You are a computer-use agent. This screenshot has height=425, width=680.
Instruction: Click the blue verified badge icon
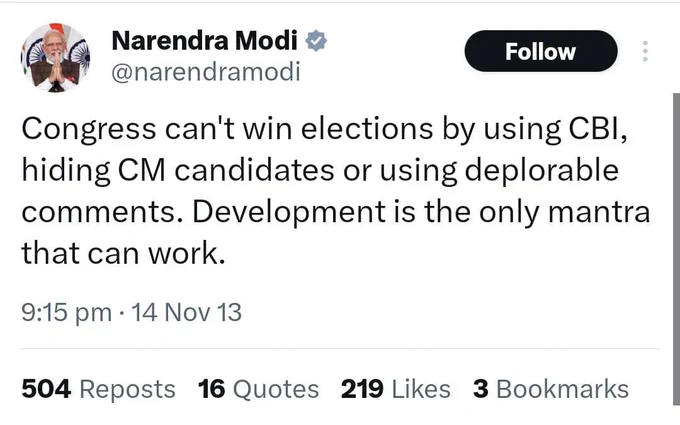point(316,41)
